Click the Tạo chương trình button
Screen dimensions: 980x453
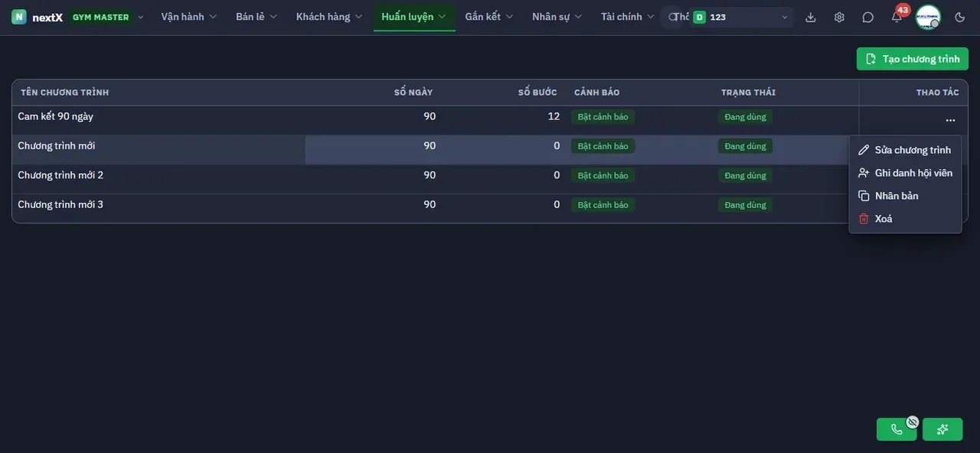tap(913, 59)
